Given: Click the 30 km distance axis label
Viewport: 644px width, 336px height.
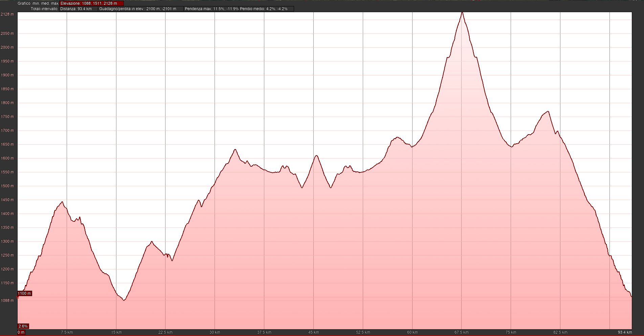Looking at the screenshot, I should point(215,332).
